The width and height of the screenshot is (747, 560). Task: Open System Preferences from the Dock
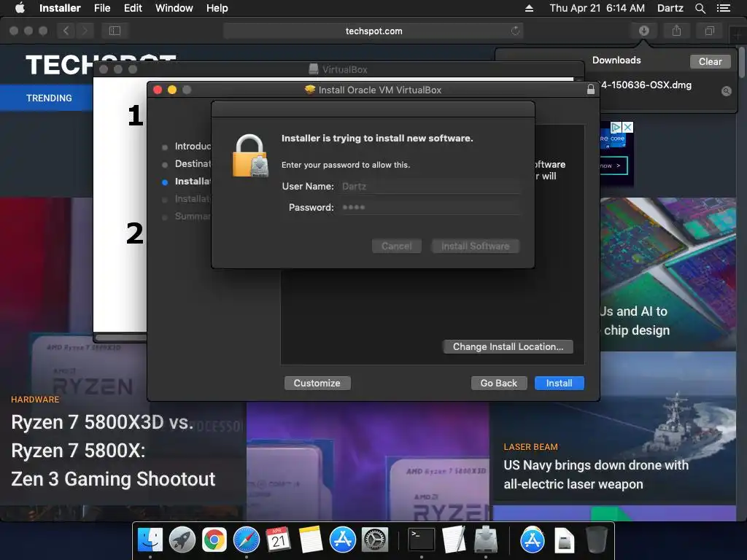375,540
